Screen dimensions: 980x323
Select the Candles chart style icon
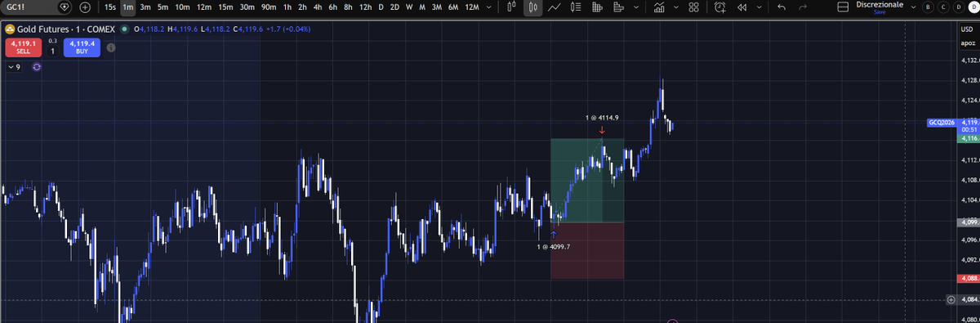[512, 7]
